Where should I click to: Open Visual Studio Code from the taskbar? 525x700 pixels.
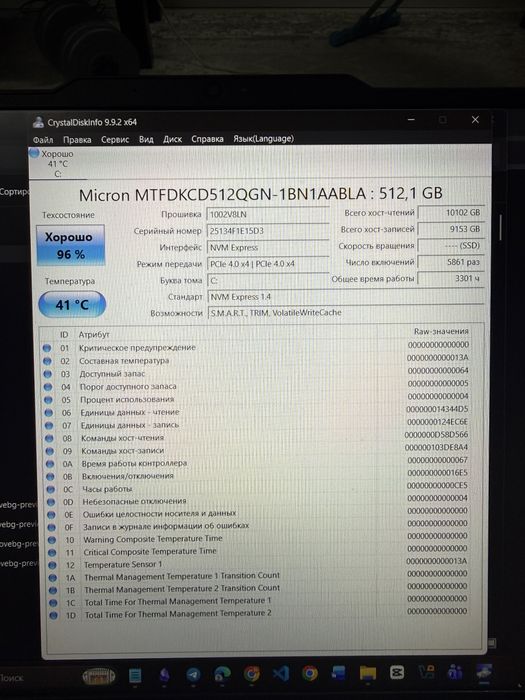pos(280,673)
